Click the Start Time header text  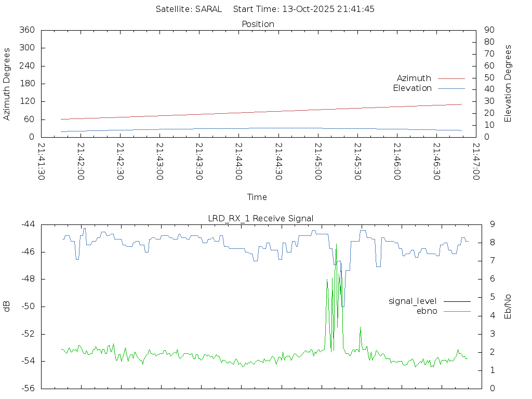coord(304,9)
